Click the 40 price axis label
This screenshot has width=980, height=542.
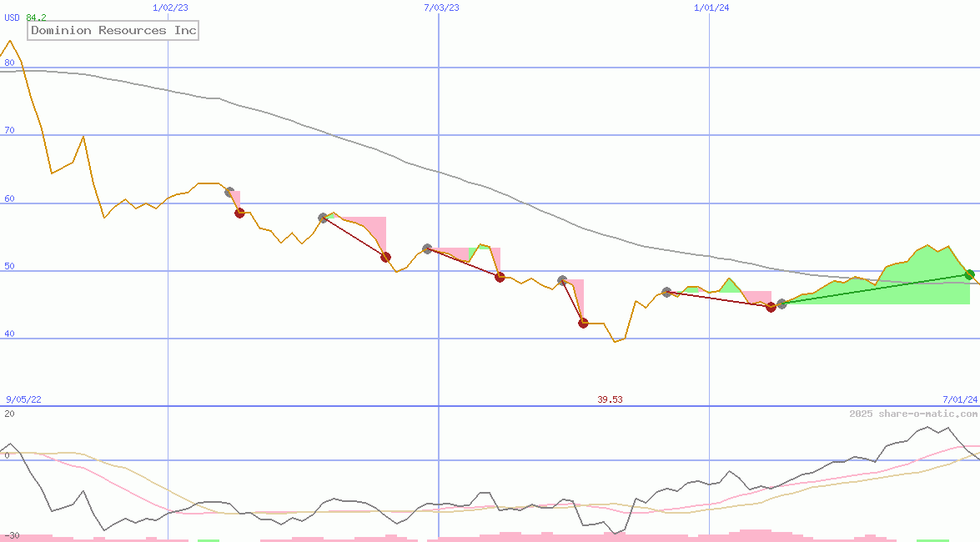click(9, 334)
